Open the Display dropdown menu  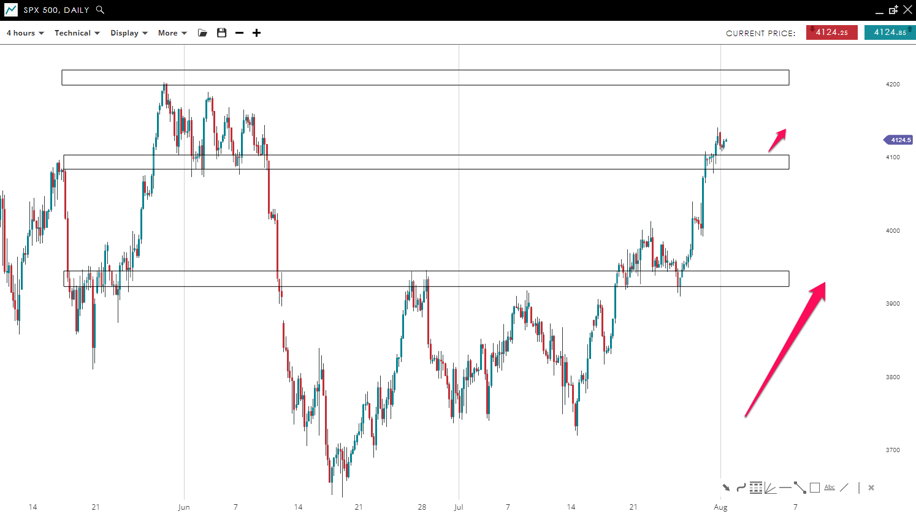[129, 33]
